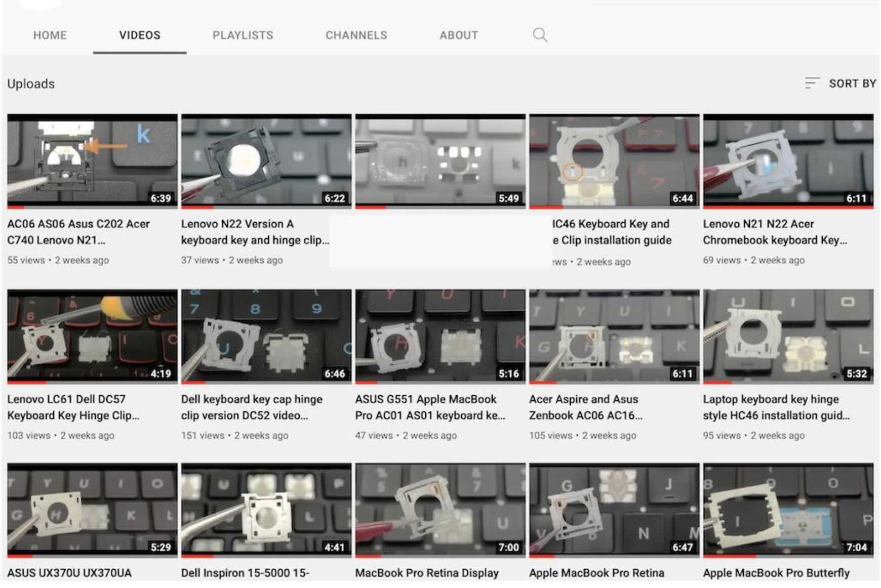Click the 7:00 MacBook Pro Retina Display thumbnail
The image size is (881, 588).
[440, 510]
